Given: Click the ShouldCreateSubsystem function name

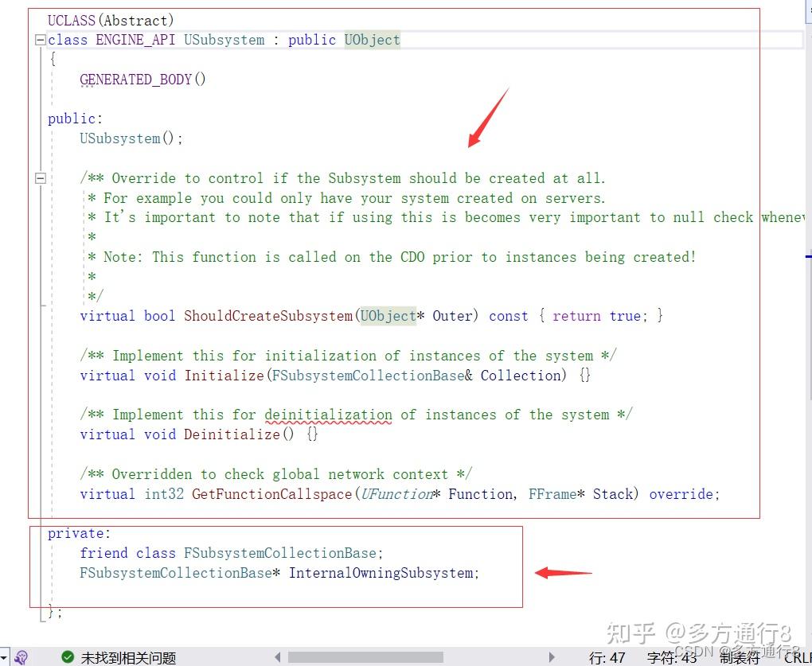Looking at the screenshot, I should pyautogui.click(x=268, y=316).
